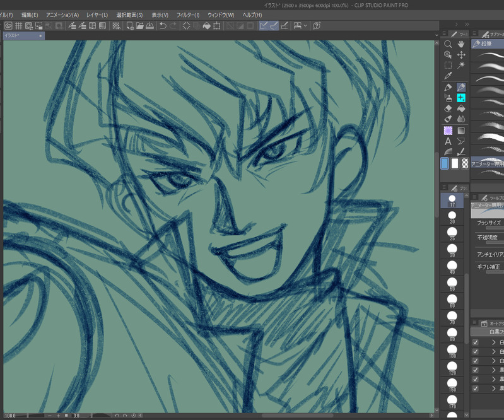This screenshot has height=420, width=504.
Task: Uncheck the third 白 auto action checkbox
Action: [x=476, y=361]
